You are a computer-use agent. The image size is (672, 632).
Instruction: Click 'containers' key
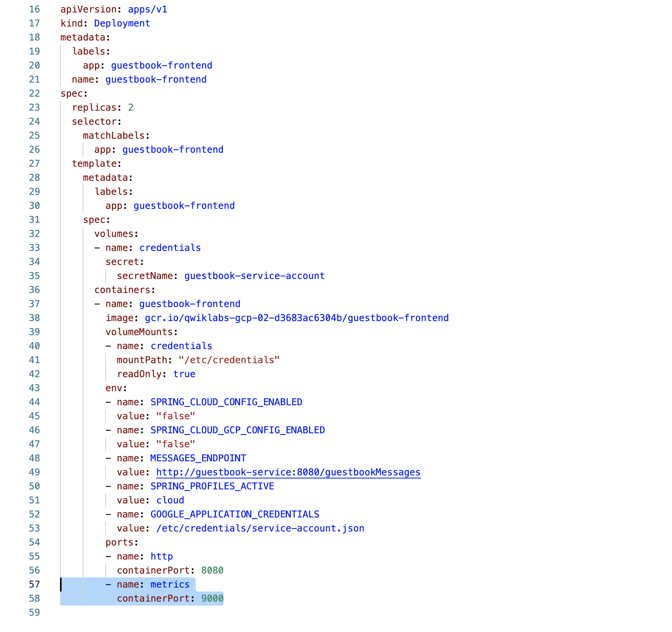[x=122, y=290]
